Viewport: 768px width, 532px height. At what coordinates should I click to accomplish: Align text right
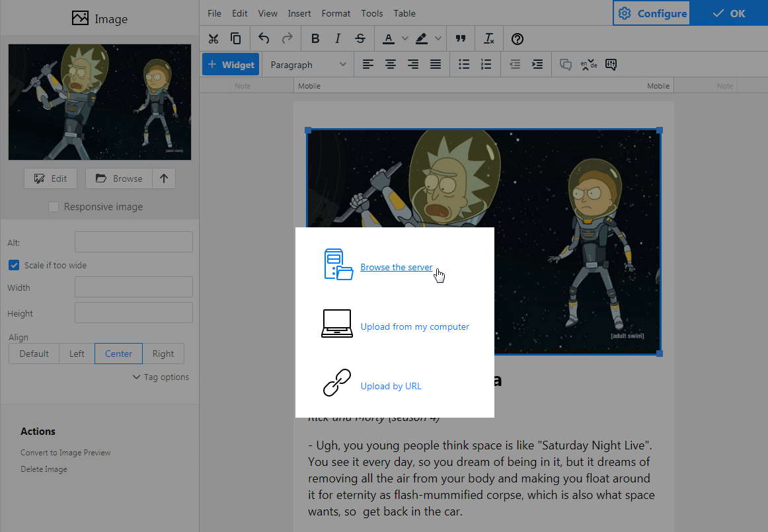[413, 64]
